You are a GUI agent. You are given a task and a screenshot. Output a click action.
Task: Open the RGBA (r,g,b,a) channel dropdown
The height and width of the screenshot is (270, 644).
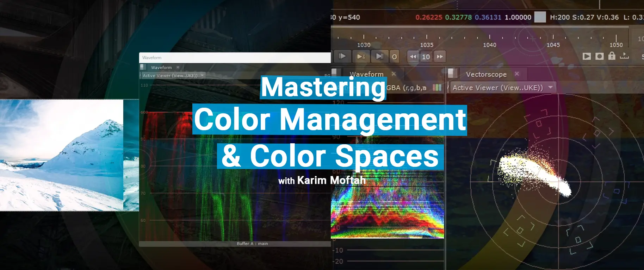[406, 88]
